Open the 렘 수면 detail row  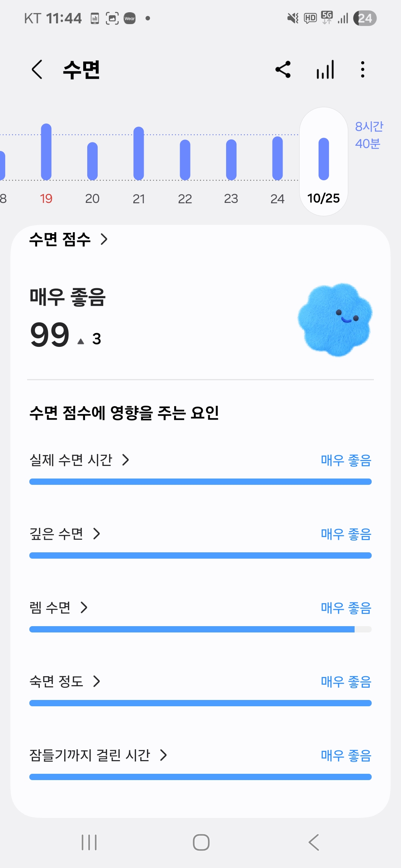tap(59, 608)
